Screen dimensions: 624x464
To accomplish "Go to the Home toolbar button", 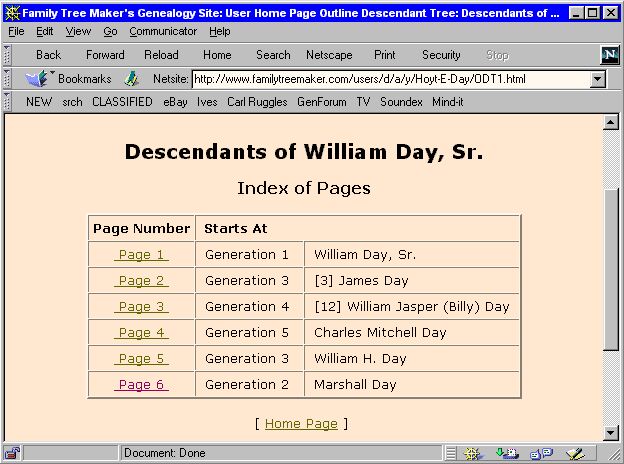I will (217, 55).
